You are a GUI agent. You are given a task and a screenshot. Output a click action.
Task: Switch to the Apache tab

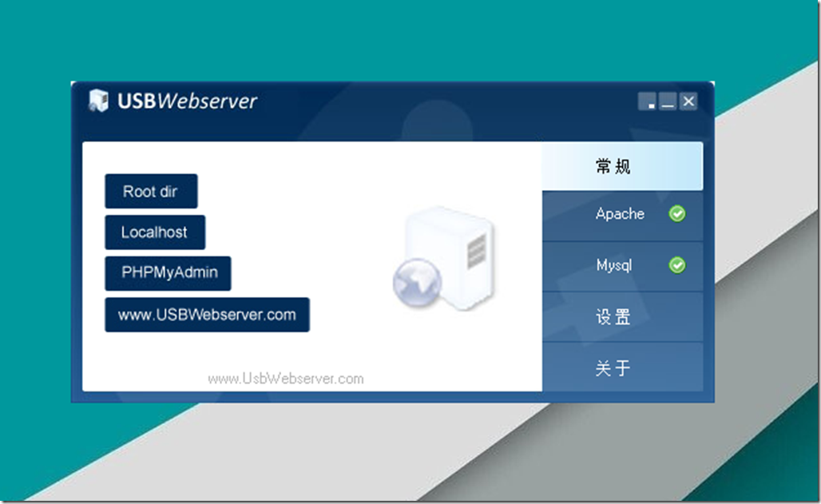[622, 216]
